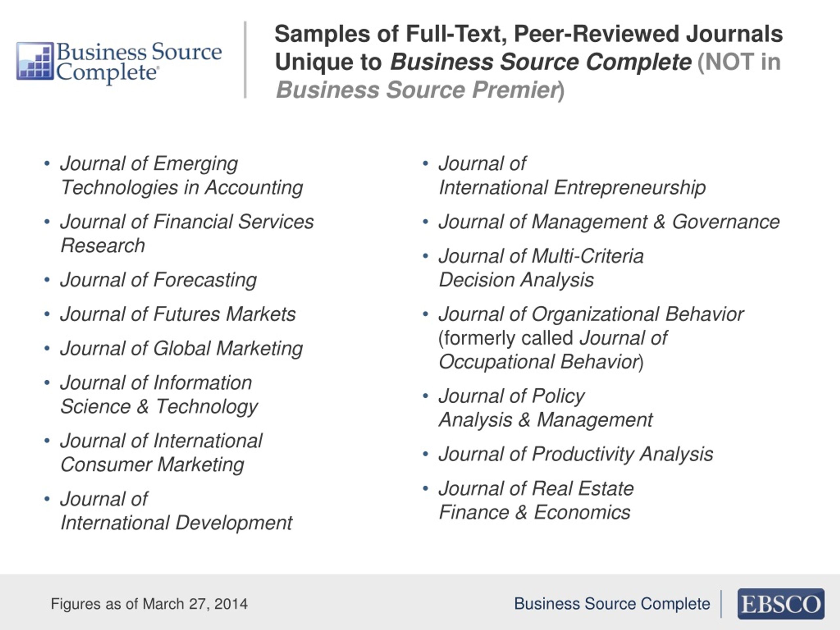The height and width of the screenshot is (630, 840).
Task: Click the 'Figures as of March 27, 2014' note
Action: (149, 604)
